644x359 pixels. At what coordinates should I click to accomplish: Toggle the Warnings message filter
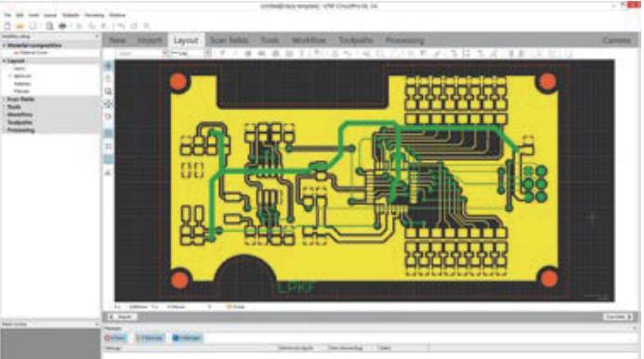(x=149, y=338)
